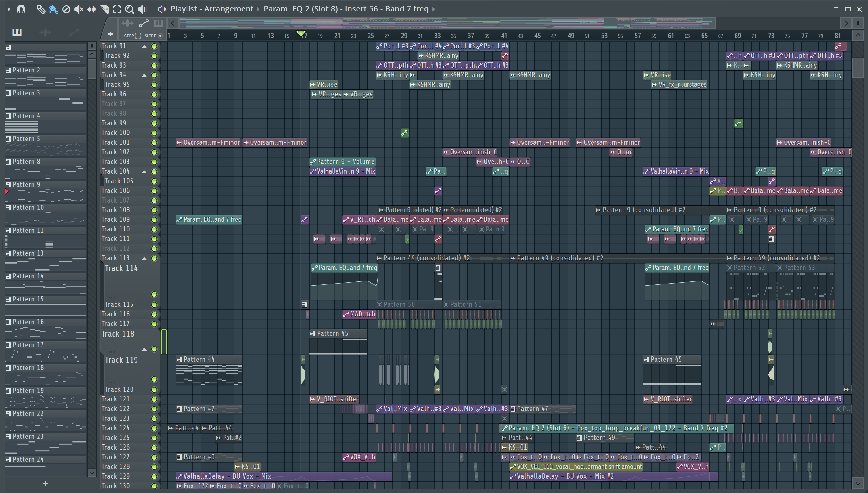This screenshot has height=493, width=868.
Task: Click small purple automation clip on Track 106
Action: [438, 191]
